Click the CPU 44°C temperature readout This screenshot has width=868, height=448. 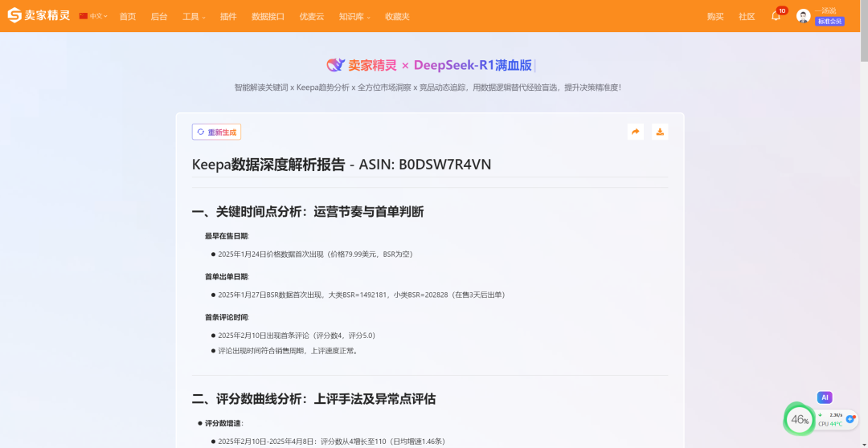(830, 424)
